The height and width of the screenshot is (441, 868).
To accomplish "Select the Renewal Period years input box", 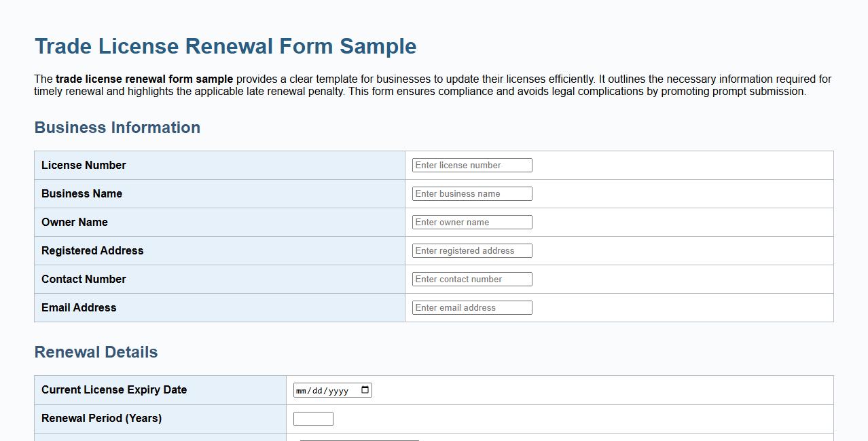I will click(x=312, y=418).
